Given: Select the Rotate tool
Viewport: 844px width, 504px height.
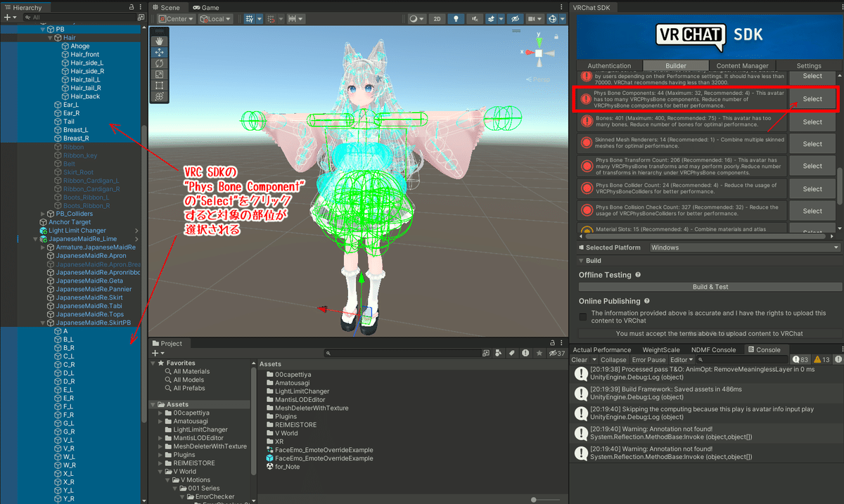Looking at the screenshot, I should 159,63.
